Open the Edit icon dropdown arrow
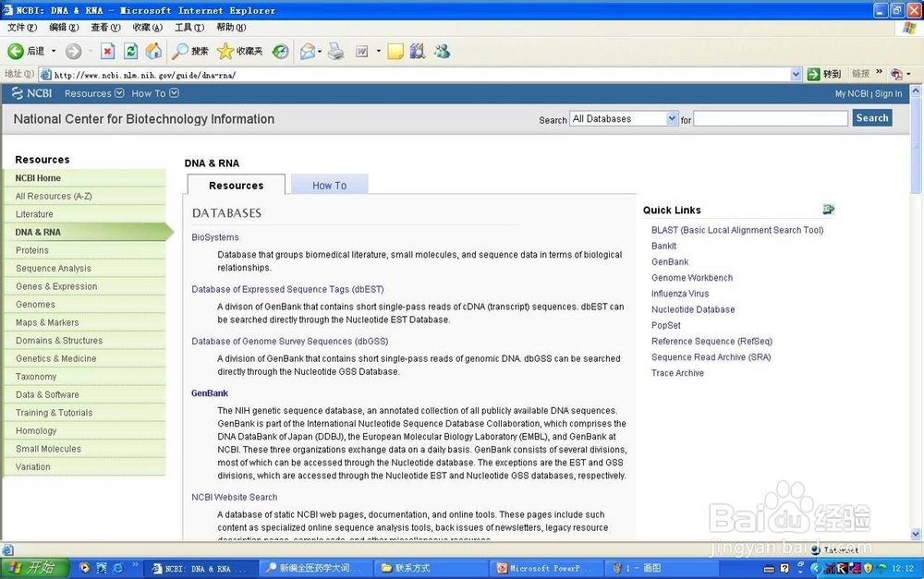 point(378,52)
